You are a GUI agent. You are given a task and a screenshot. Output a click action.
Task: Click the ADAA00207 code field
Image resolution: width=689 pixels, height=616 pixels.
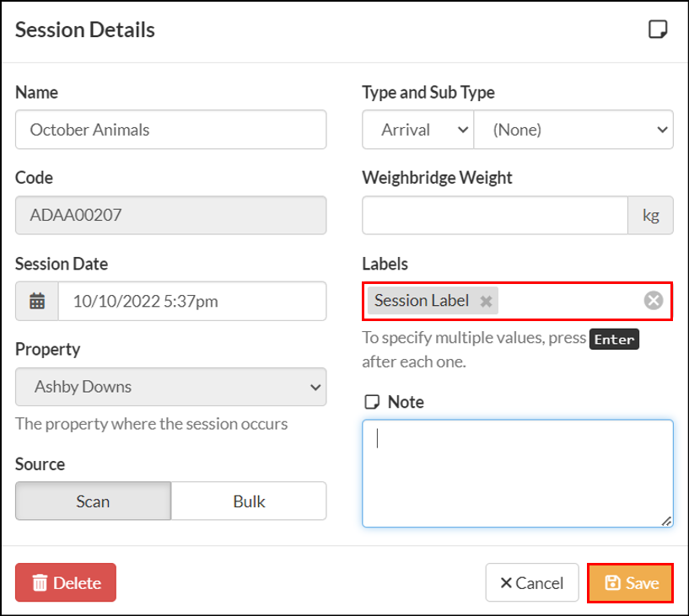click(x=171, y=215)
